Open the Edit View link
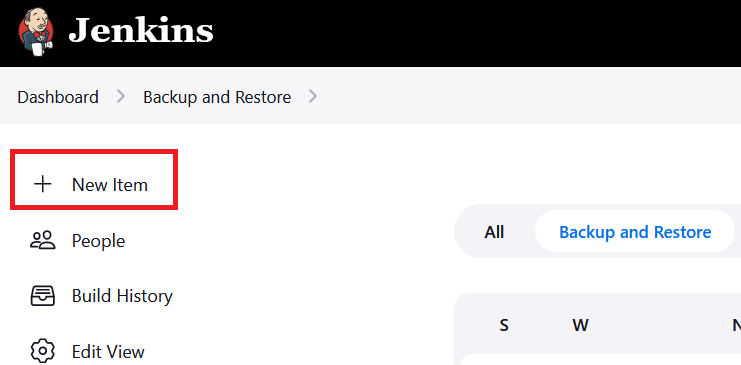Image resolution: width=741 pixels, height=365 pixels. 108,352
